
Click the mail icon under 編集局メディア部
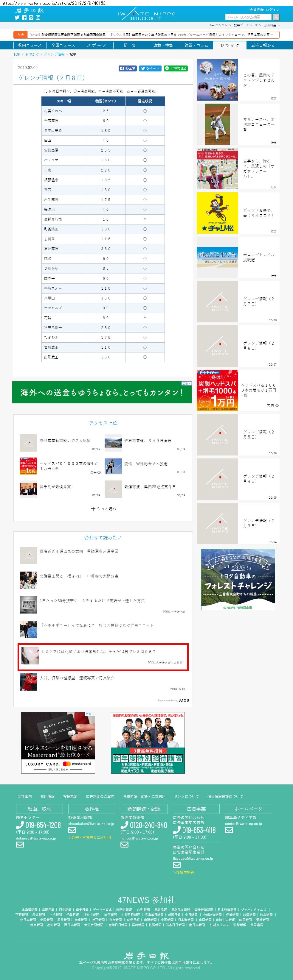coord(229,830)
